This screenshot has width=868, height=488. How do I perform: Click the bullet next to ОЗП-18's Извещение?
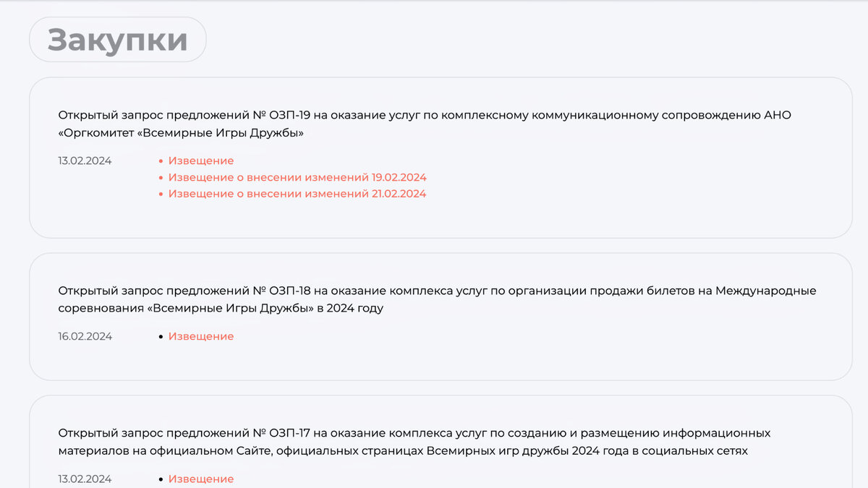pos(161,335)
